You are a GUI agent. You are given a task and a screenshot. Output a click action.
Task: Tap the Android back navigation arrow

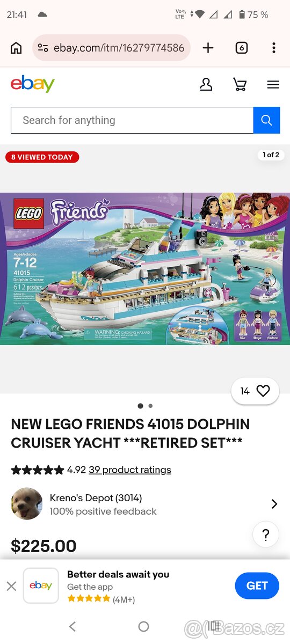(73, 626)
